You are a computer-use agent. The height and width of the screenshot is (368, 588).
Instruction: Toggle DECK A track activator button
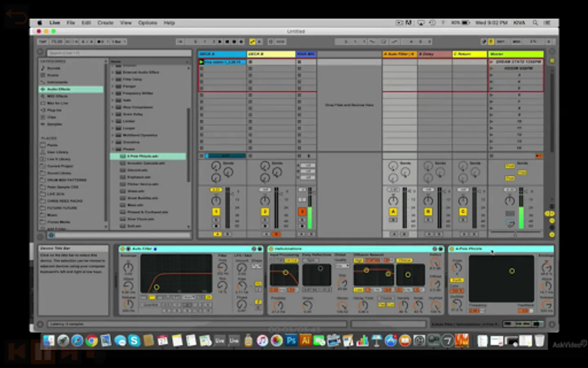(x=216, y=211)
